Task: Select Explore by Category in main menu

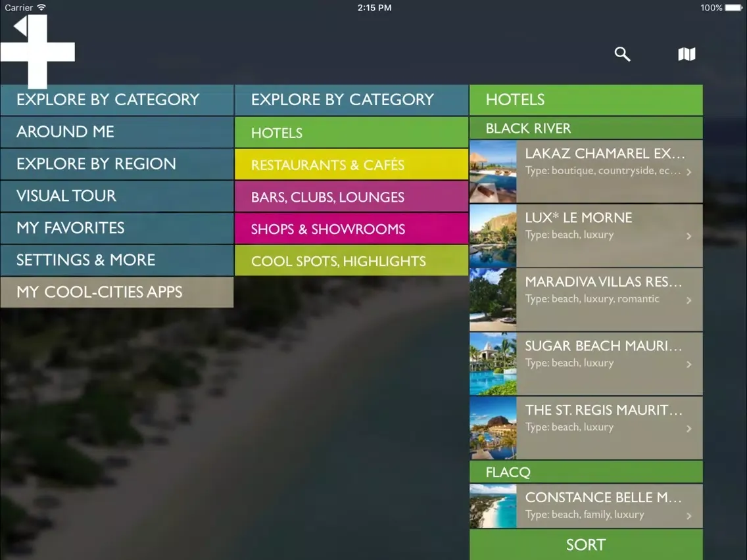Action: coord(117,100)
